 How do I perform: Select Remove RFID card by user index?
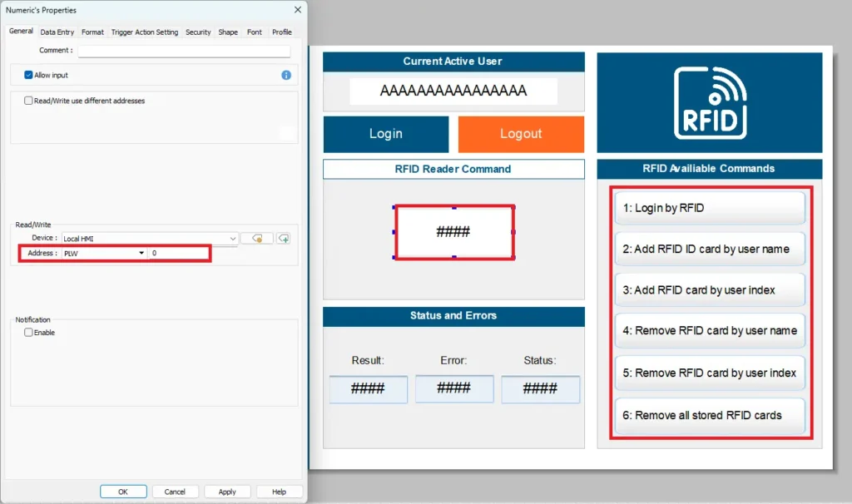point(709,373)
